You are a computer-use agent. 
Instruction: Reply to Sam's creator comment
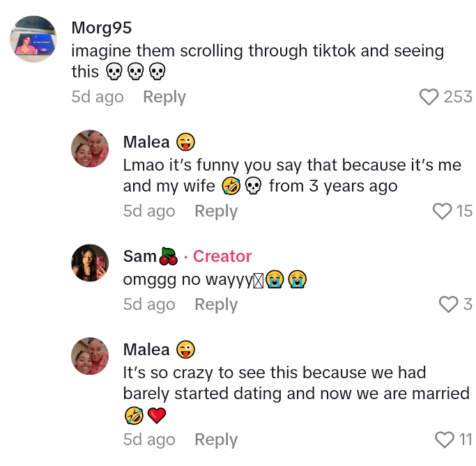coord(216,304)
